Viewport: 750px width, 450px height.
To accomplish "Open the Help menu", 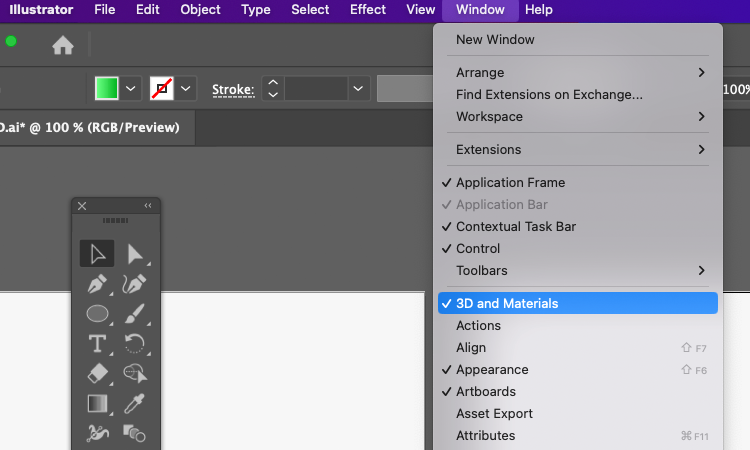I will (x=539, y=10).
